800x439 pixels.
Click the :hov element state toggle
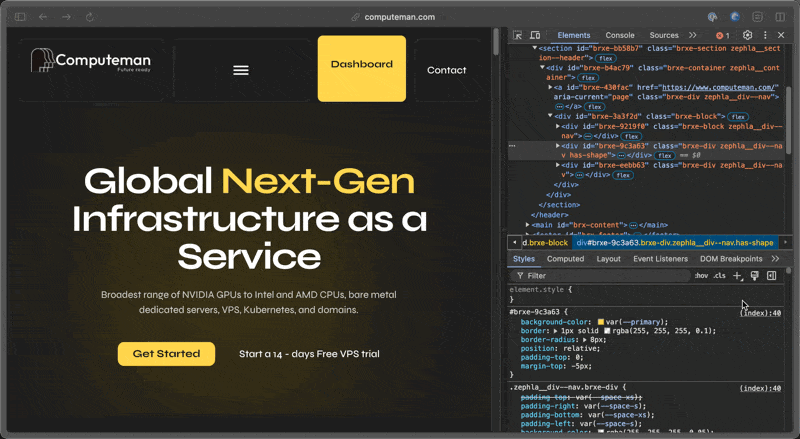coord(701,276)
